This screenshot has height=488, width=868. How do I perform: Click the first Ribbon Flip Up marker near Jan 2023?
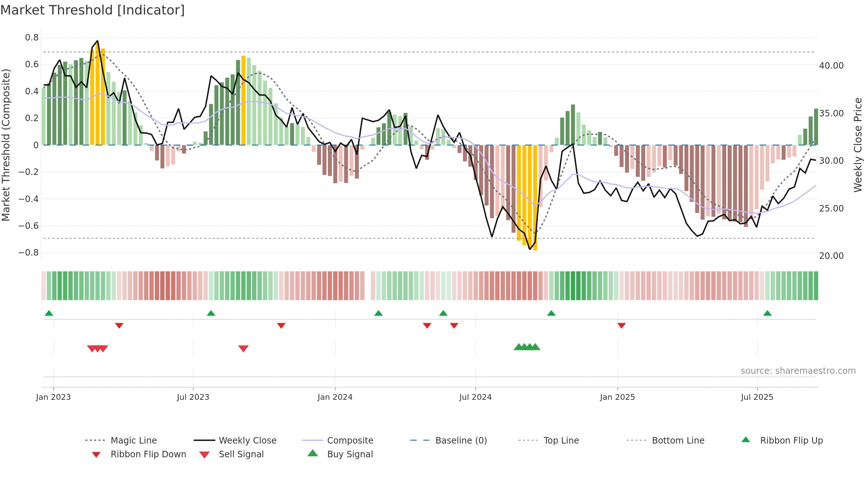pyautogui.click(x=49, y=313)
